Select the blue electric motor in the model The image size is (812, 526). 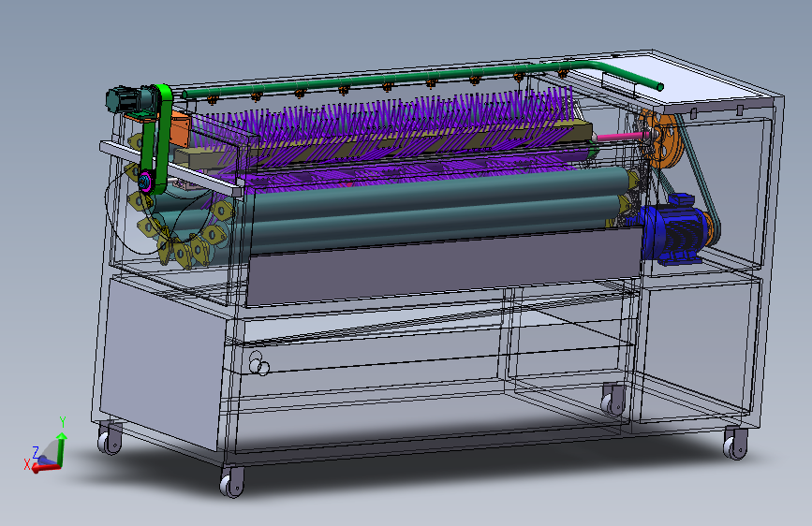pos(673,230)
